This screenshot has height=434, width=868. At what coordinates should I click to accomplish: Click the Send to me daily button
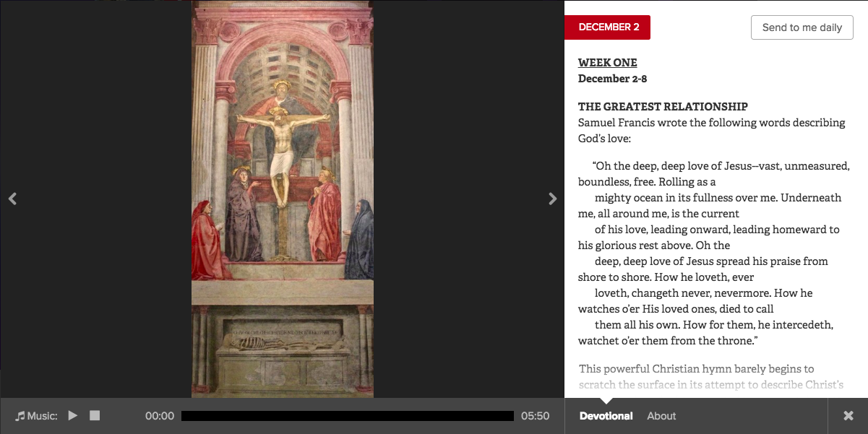(x=802, y=27)
